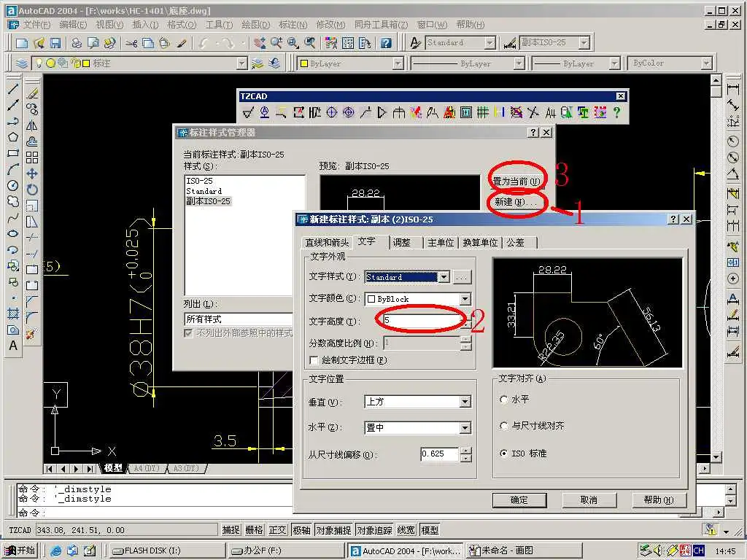Image resolution: width=747 pixels, height=560 pixels.
Task: Click the 帮助(H) button in dialog
Action: [x=659, y=500]
